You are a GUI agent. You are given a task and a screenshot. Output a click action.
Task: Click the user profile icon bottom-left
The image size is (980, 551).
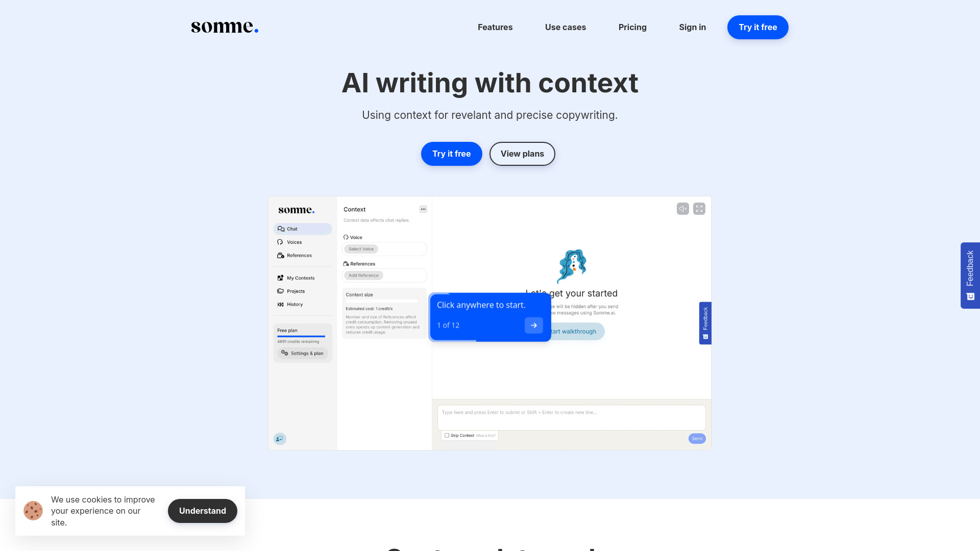[279, 438]
